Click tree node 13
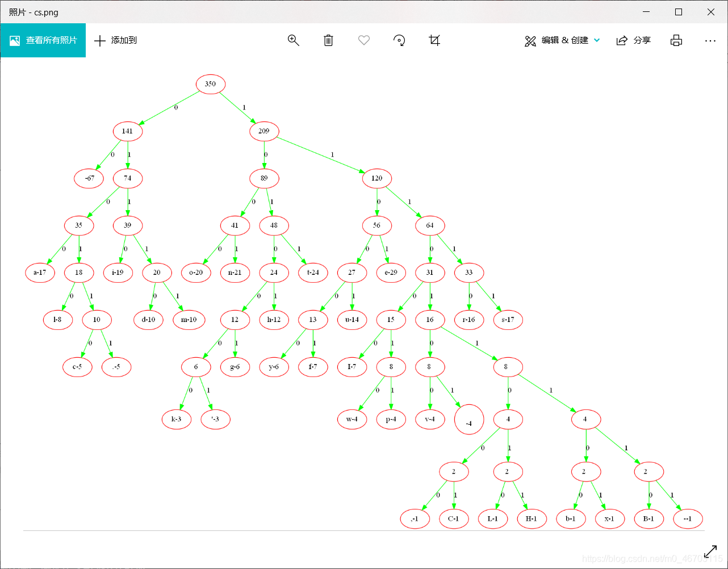This screenshot has height=569, width=728. tap(313, 320)
